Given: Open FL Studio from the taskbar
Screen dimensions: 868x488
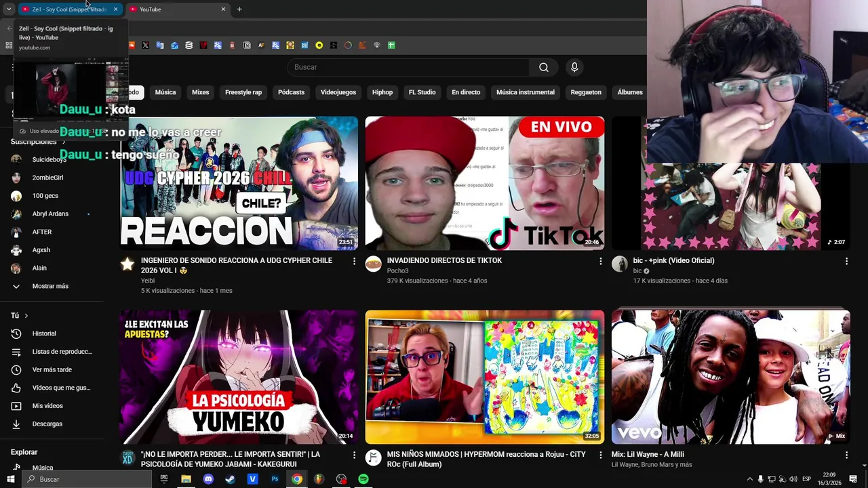Looking at the screenshot, I should (x=319, y=479).
